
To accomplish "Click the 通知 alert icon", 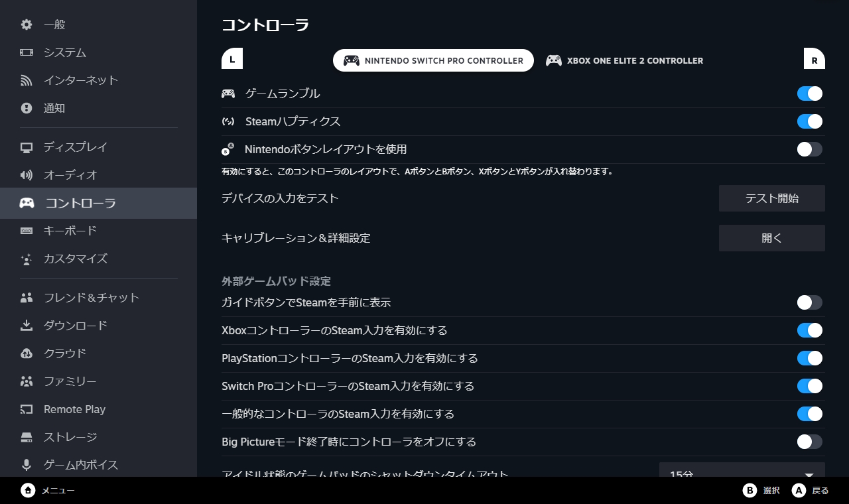I will pos(27,108).
